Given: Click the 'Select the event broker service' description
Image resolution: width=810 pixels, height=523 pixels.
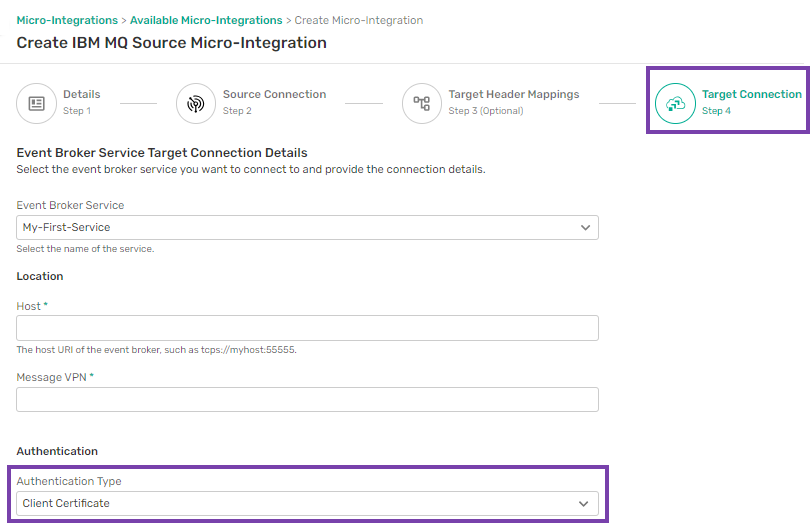Looking at the screenshot, I should (251, 169).
